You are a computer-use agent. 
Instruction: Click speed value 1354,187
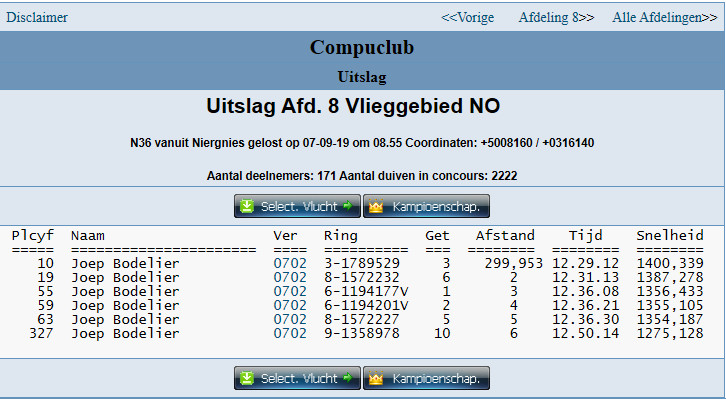tap(670, 319)
